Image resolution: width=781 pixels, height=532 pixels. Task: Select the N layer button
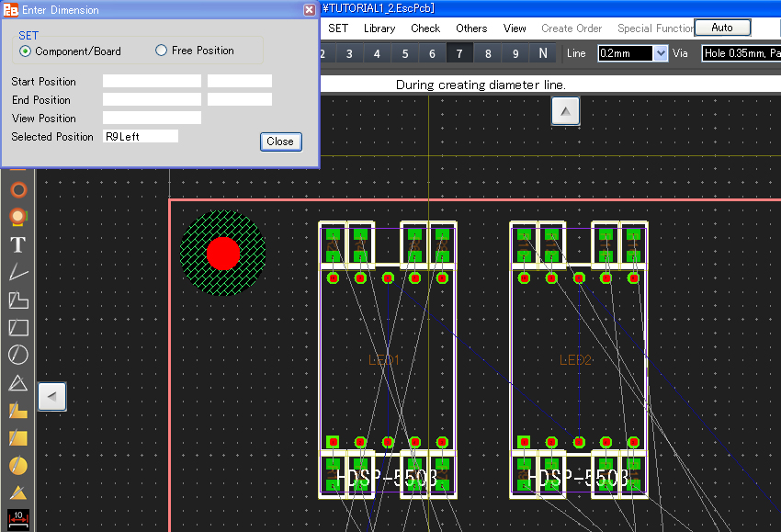coord(543,53)
